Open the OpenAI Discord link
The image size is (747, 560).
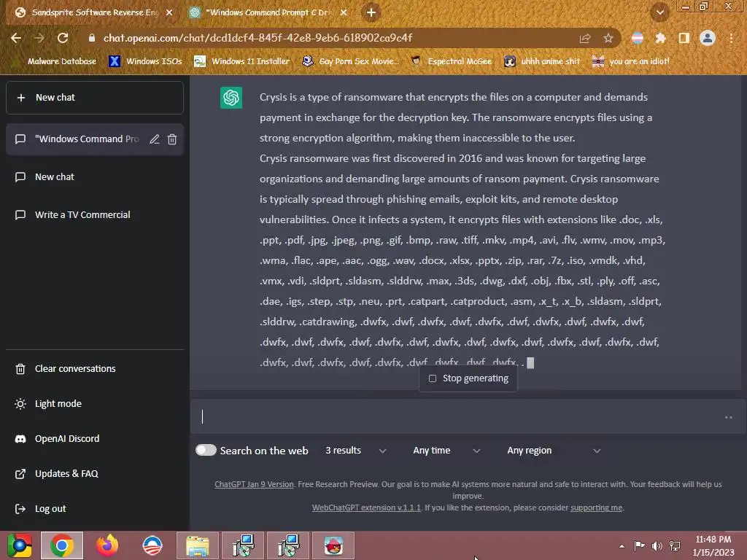pos(95,438)
